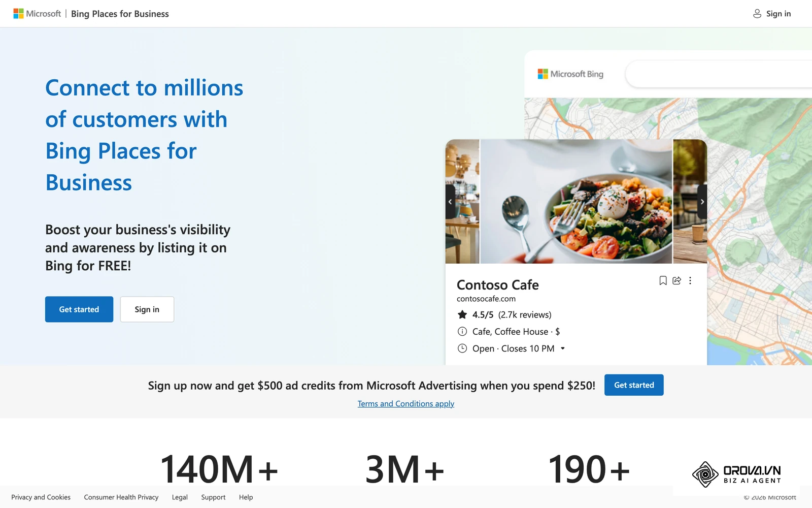Click the 3M+ statistic
This screenshot has width=812, height=508.
point(405,469)
